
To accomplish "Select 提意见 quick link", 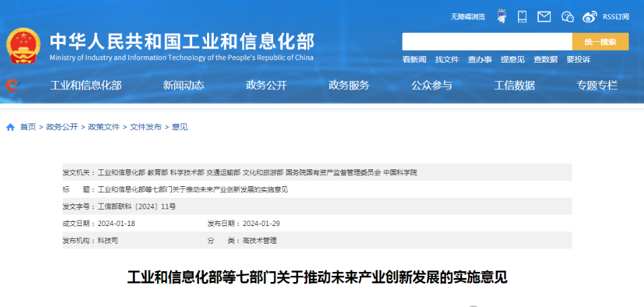I will coord(513,59).
